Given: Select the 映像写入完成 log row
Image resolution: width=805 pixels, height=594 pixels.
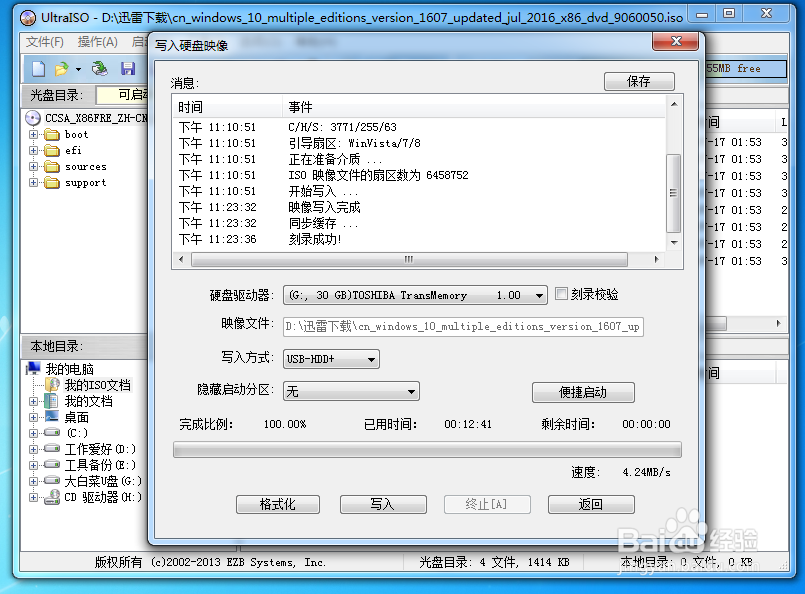Looking at the screenshot, I should (419, 207).
